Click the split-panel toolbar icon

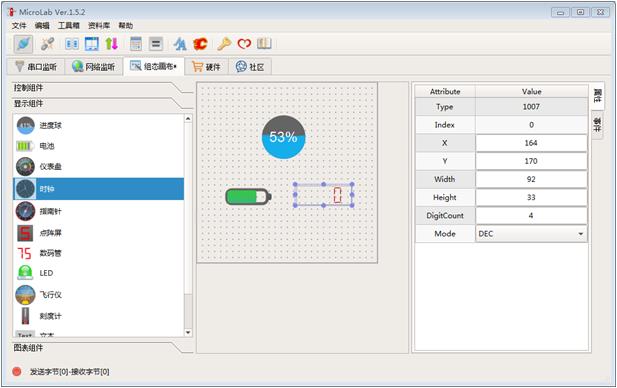tap(72, 44)
